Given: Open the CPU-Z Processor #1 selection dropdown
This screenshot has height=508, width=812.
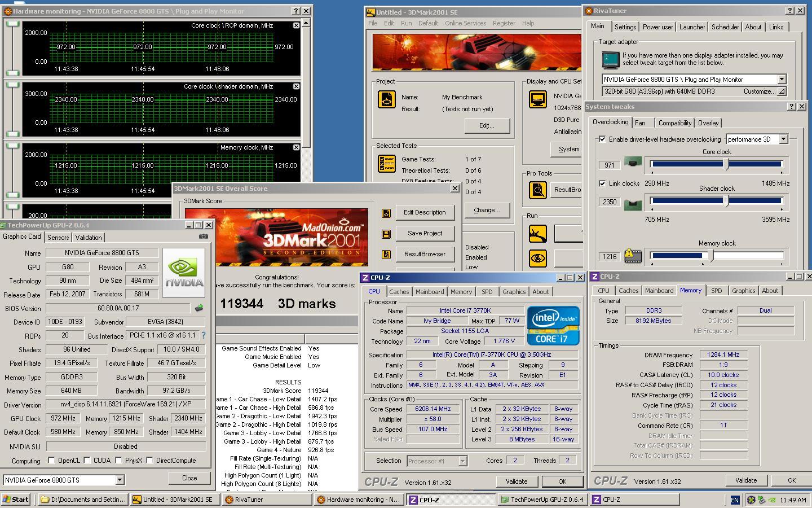Looking at the screenshot, I should pyautogui.click(x=462, y=461).
